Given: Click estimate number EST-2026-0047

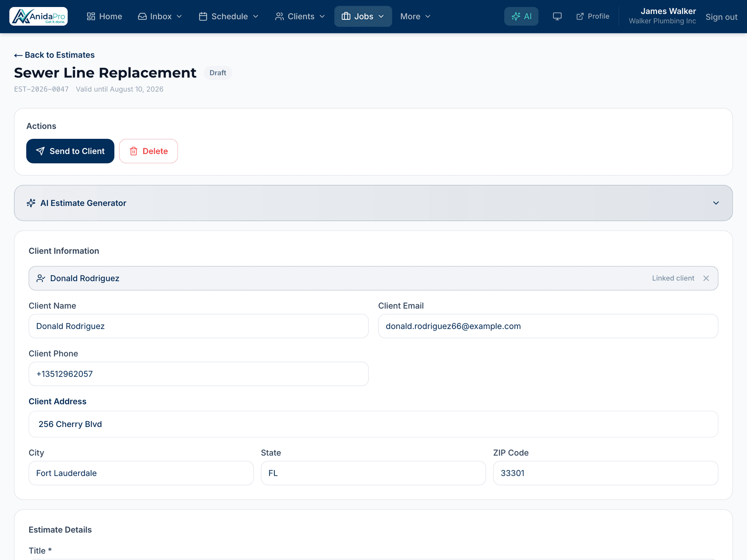Looking at the screenshot, I should point(41,89).
